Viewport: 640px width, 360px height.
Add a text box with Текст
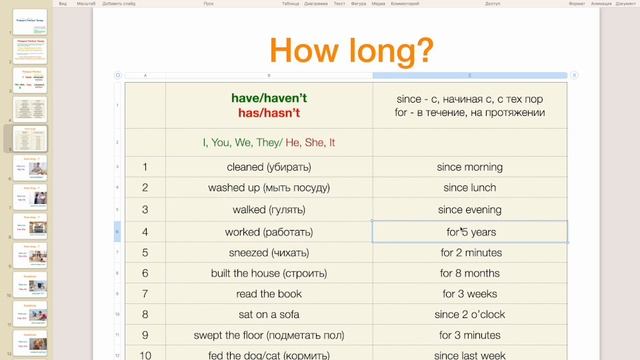coord(339,3)
